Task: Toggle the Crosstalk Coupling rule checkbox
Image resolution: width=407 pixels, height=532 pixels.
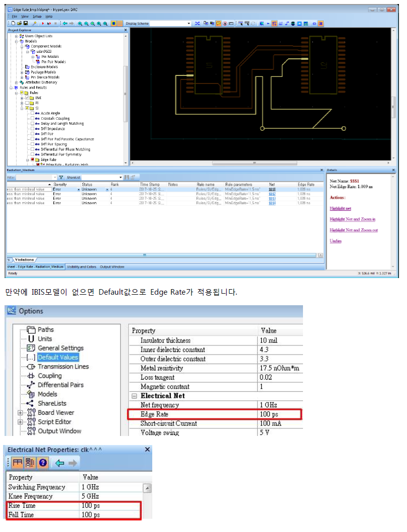Action: coord(33,118)
